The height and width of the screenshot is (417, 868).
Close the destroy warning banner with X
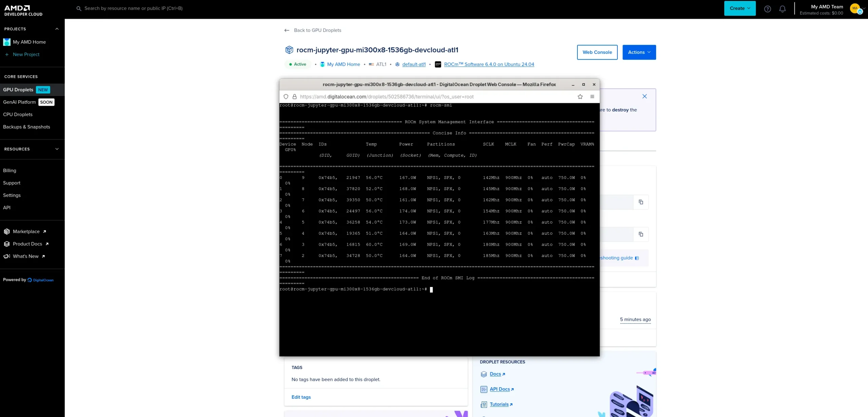point(645,97)
